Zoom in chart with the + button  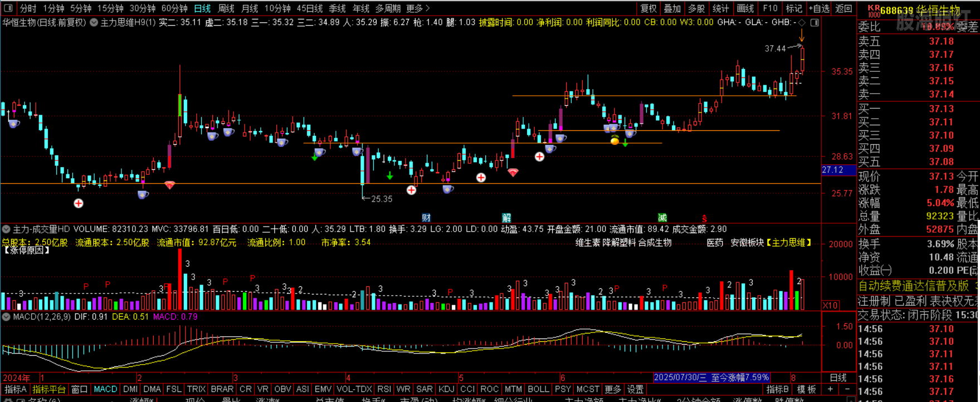click(x=830, y=389)
